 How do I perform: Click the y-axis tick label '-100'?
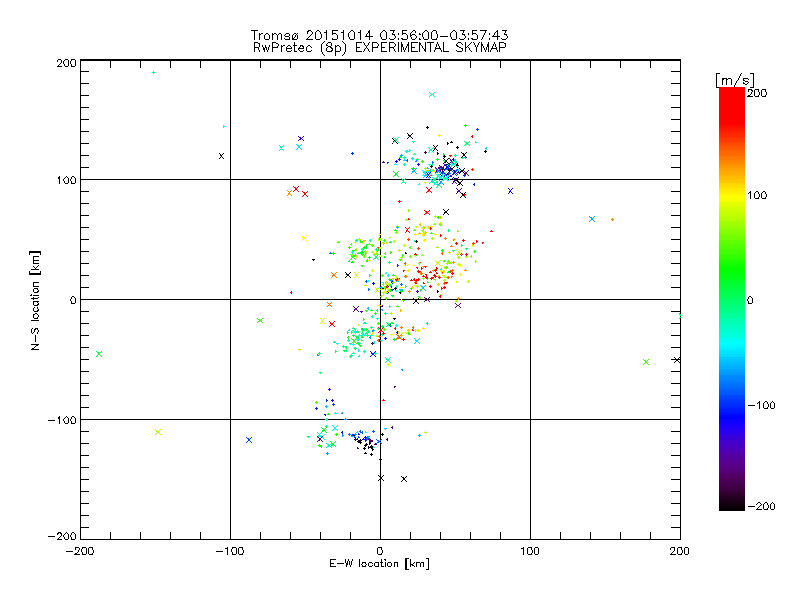coord(62,420)
